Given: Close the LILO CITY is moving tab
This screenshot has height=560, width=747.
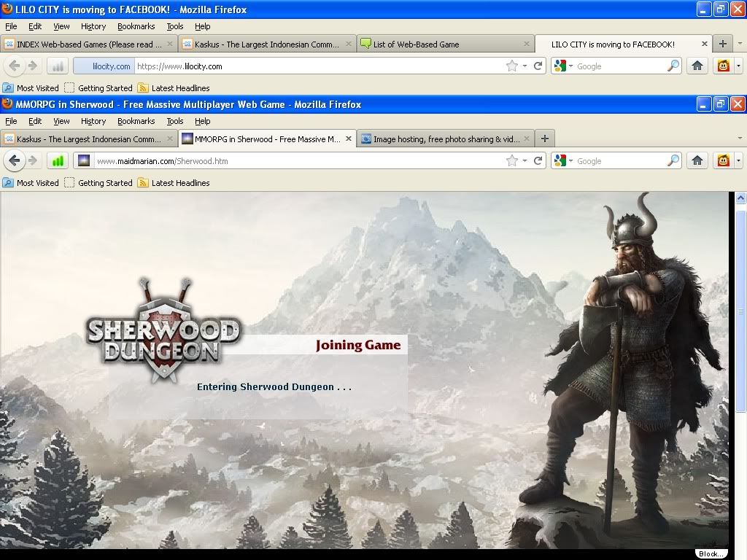Looking at the screenshot, I should (x=705, y=44).
